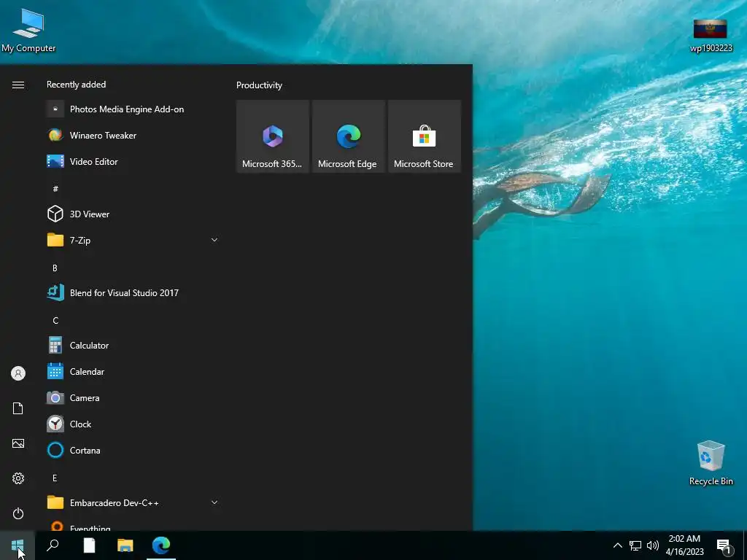Open Microsoft Store tile

[425, 136]
